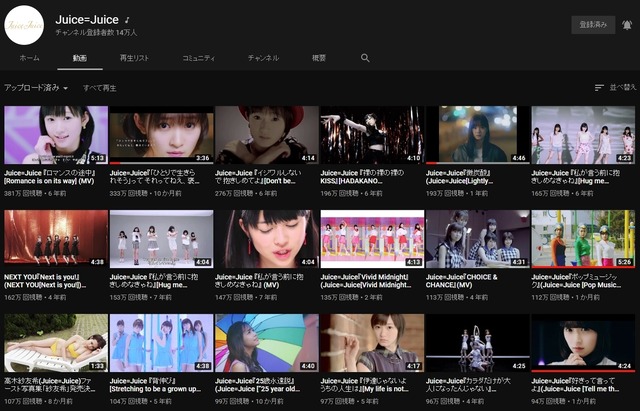Open the CHOICE & CHANCE video thumbnail
Screen dimensions: 640x411
click(478, 239)
